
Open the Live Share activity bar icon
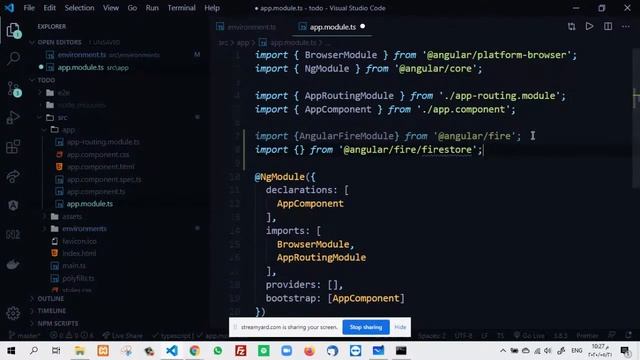13,176
